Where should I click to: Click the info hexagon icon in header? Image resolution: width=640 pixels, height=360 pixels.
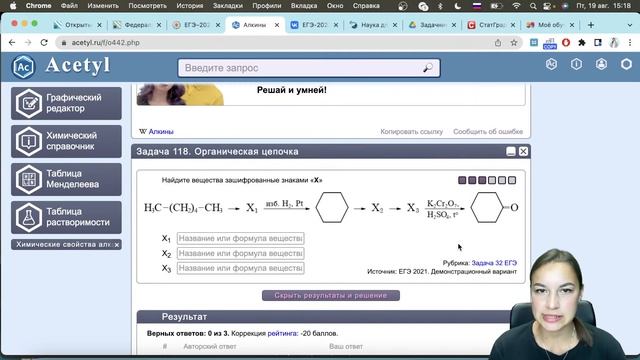(x=576, y=64)
